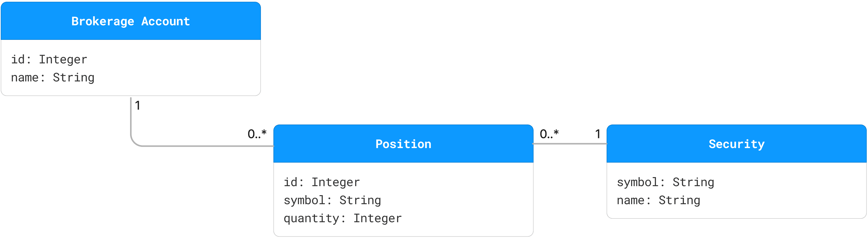Click the 'id: Integer' attribute in Position
Viewport: 868px width, 238px height.
coord(322,182)
